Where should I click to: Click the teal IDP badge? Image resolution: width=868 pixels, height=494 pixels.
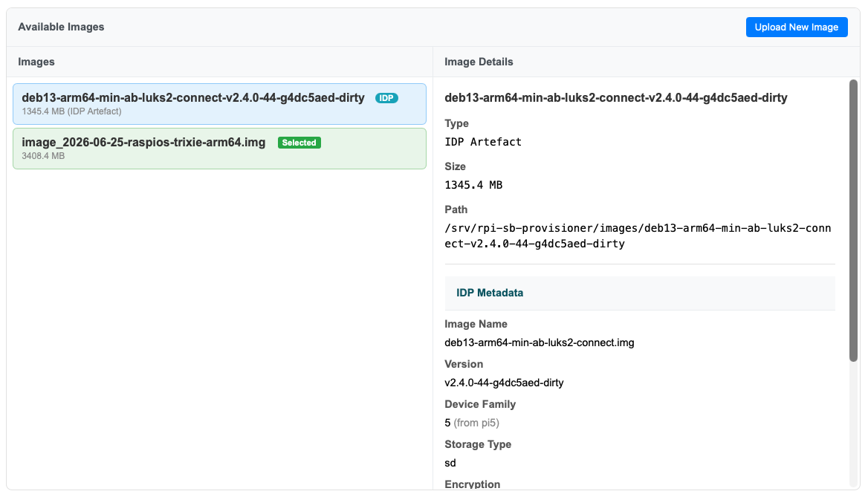coord(386,98)
